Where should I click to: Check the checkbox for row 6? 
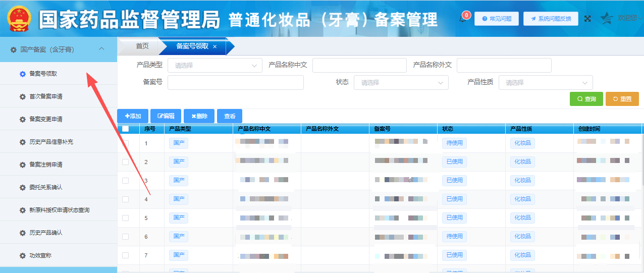coord(125,237)
